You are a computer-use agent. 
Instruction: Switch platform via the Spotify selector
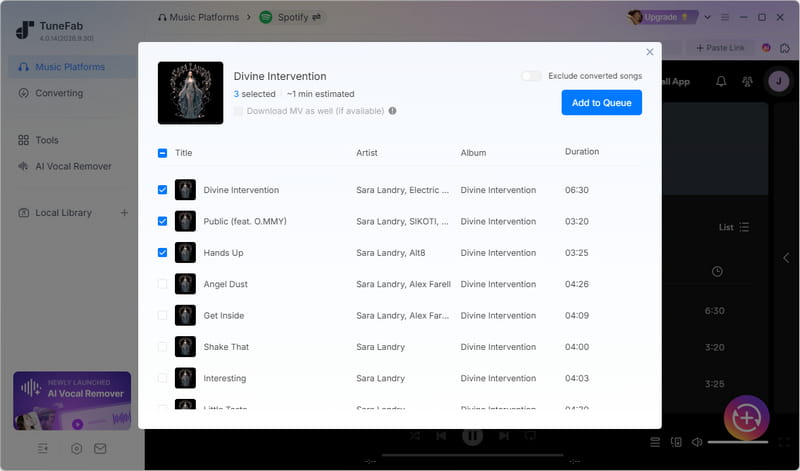coord(291,17)
